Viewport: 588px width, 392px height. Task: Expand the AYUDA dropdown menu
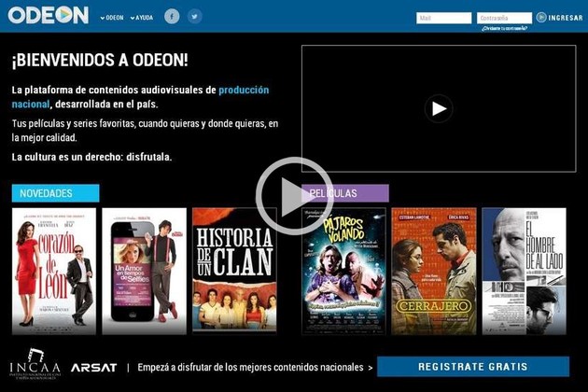pos(142,18)
